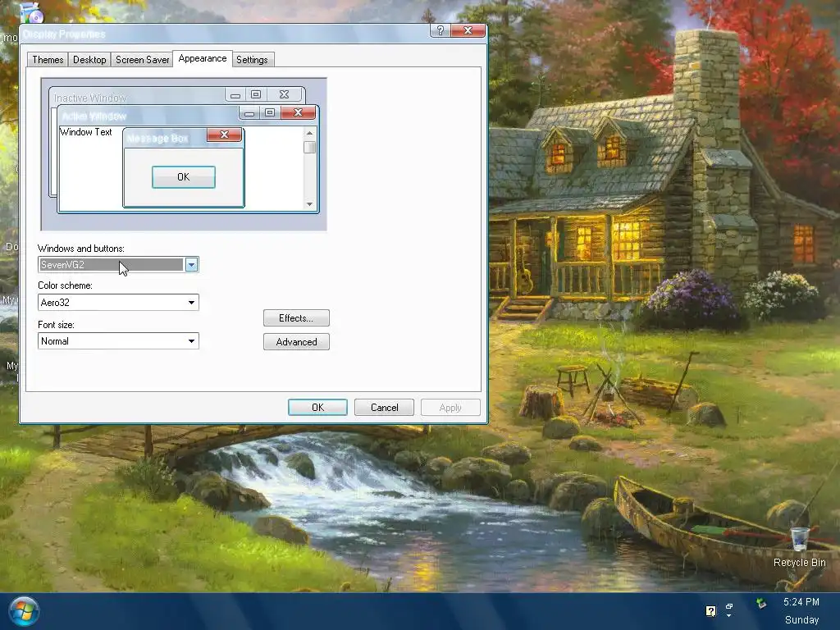Switch to the Themes tab
840x630 pixels.
click(48, 59)
